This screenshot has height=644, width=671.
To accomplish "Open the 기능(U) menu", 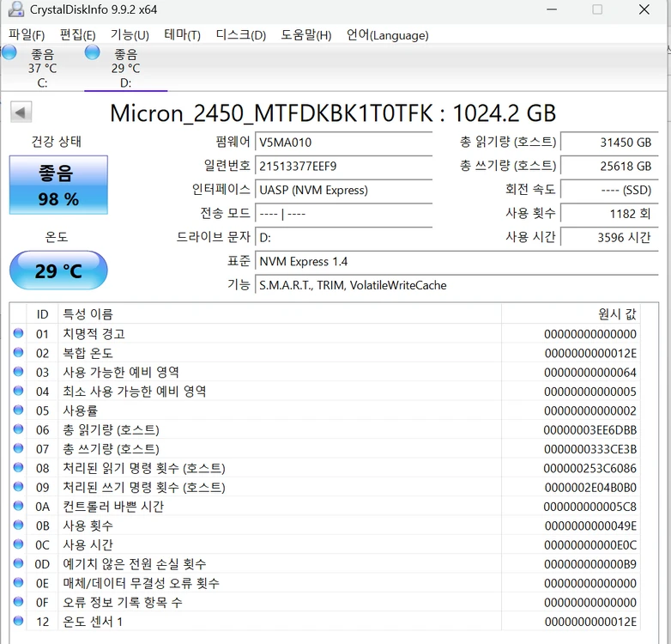I will click(130, 34).
